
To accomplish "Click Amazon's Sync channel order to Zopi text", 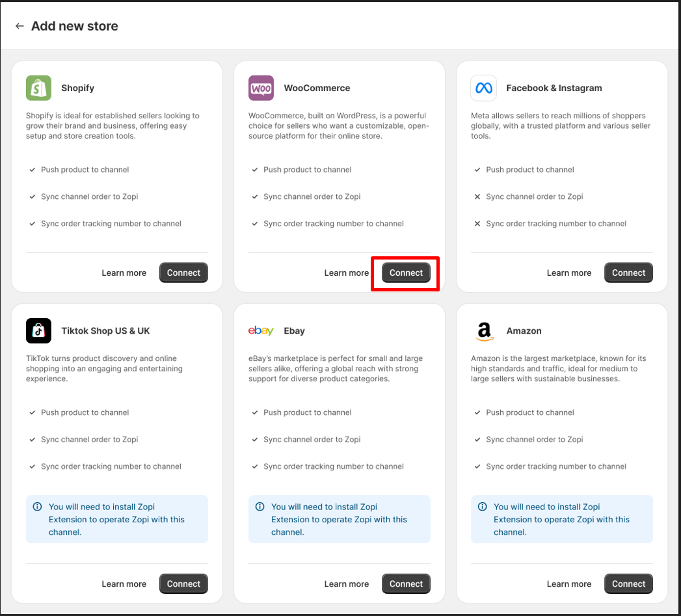I will tap(534, 440).
